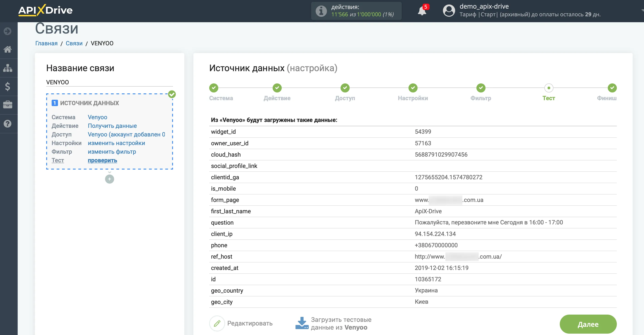The width and height of the screenshot is (644, 335).
Task: Click phone value +380670000000
Action: click(436, 245)
